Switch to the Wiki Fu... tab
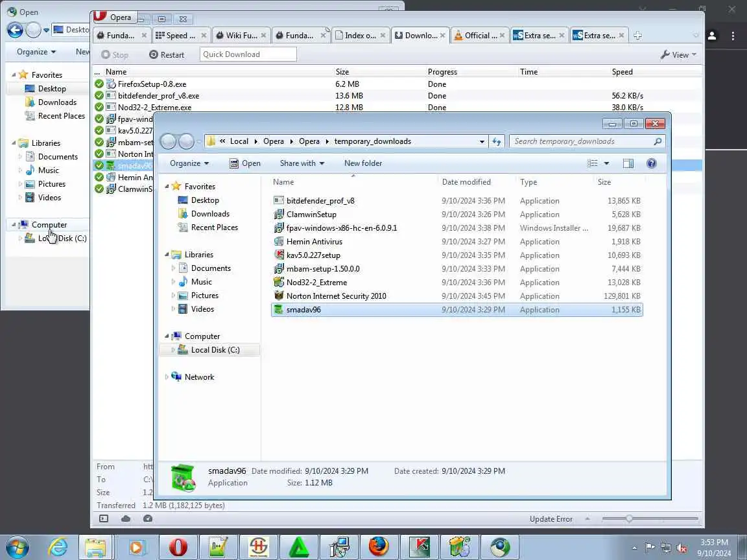747x560 pixels. pyautogui.click(x=241, y=35)
